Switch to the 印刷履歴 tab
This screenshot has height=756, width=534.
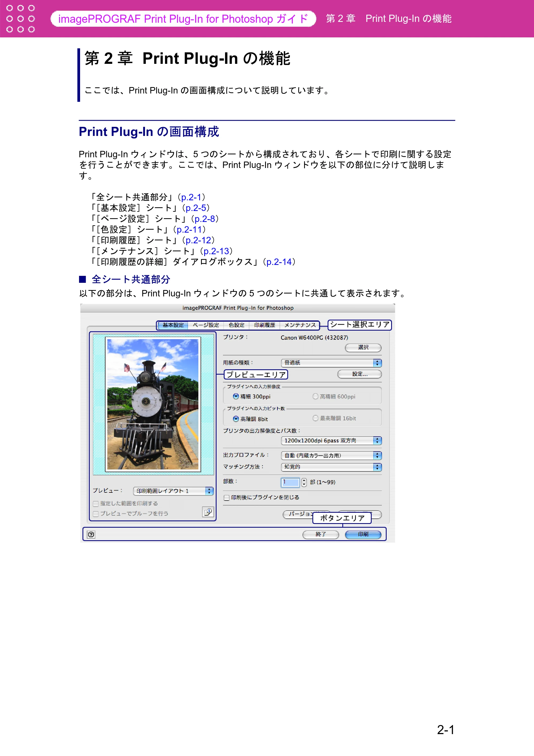264,325
